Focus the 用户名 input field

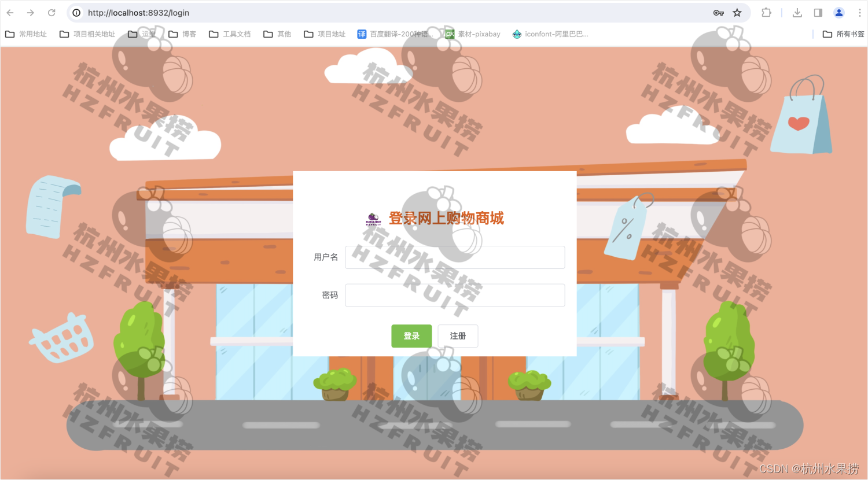(x=455, y=257)
